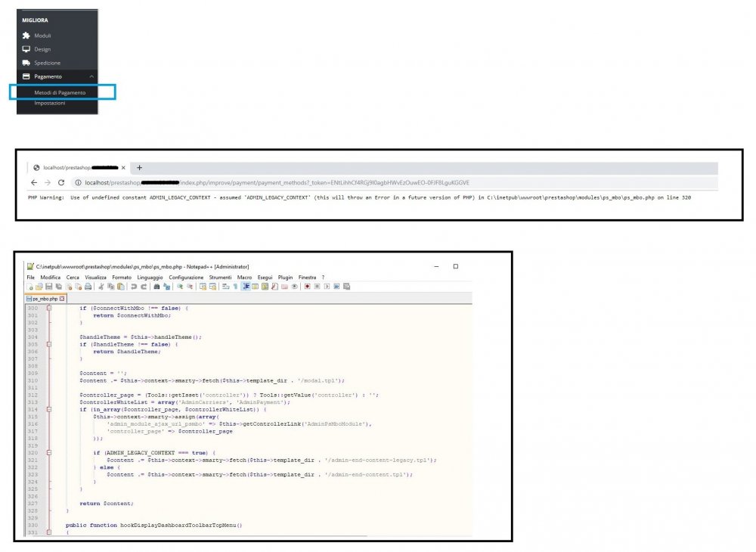This screenshot has height=552, width=756.
Task: Click the Cut scissors icon
Action: point(102,287)
